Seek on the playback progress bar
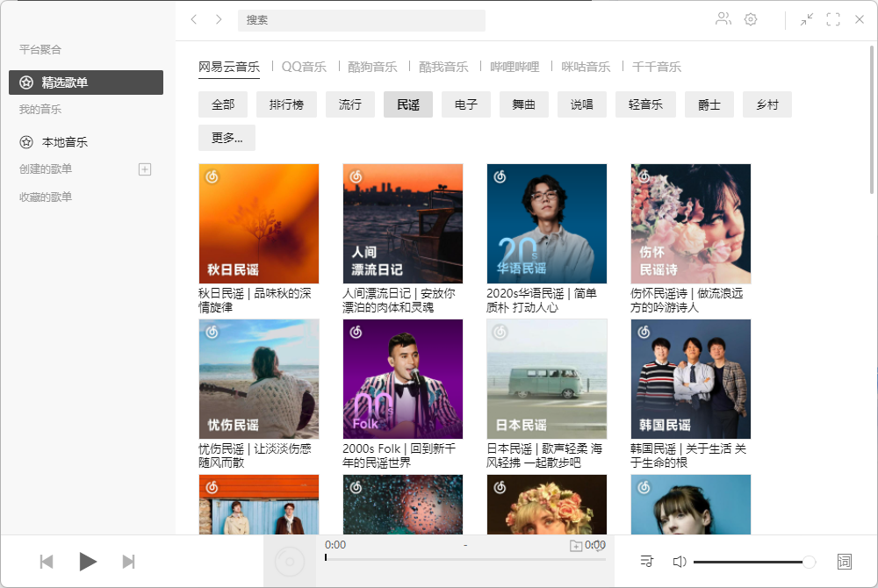The width and height of the screenshot is (878, 588). (x=465, y=559)
